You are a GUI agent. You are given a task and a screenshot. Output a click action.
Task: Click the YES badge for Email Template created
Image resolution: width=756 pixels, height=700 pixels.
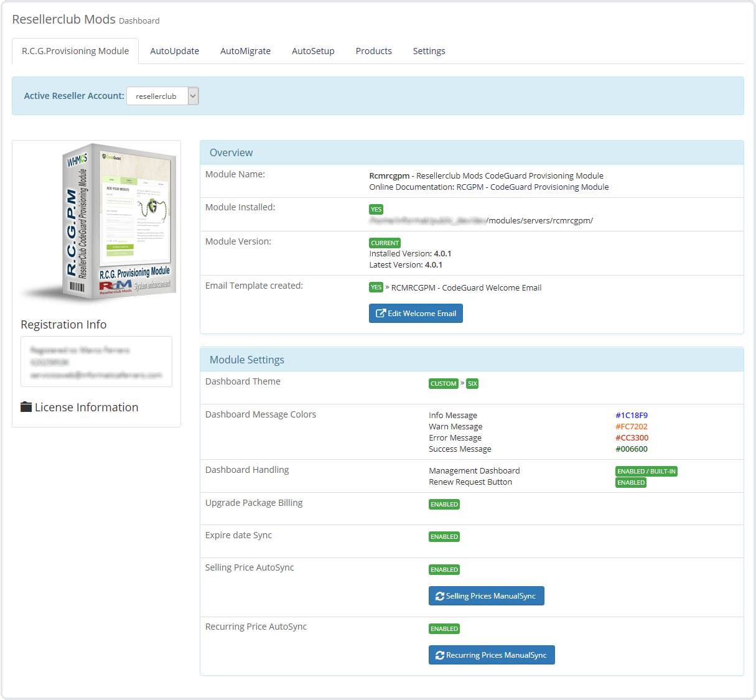point(376,287)
